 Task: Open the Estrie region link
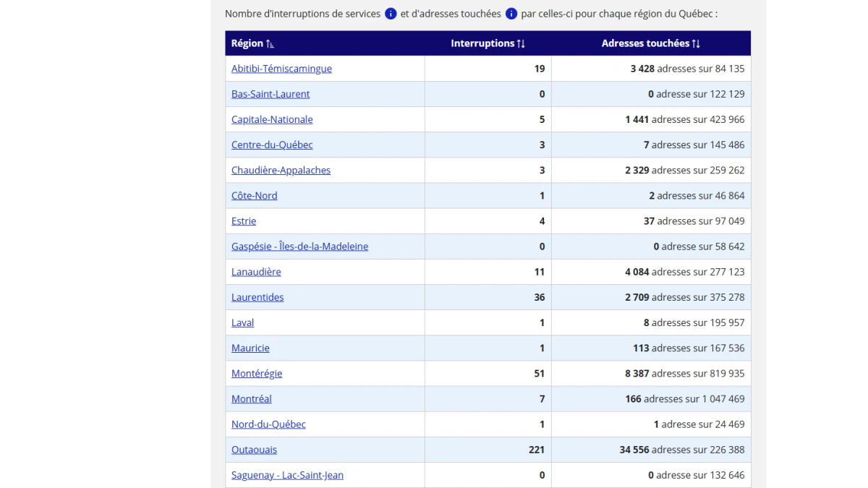point(244,221)
